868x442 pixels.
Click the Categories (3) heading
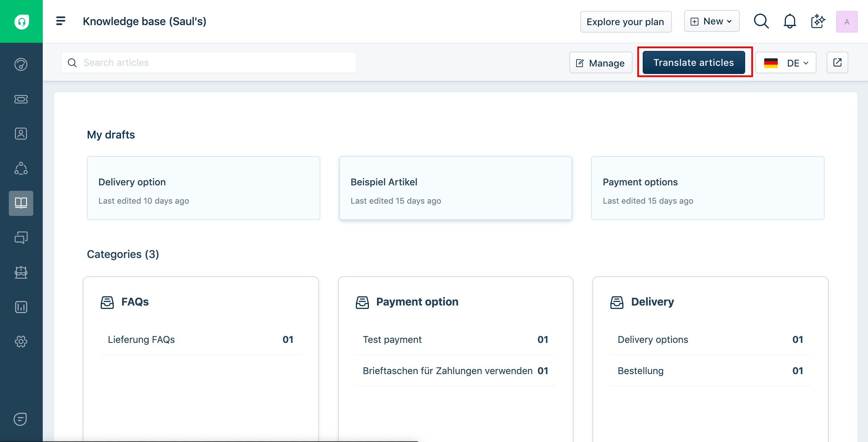pos(123,254)
